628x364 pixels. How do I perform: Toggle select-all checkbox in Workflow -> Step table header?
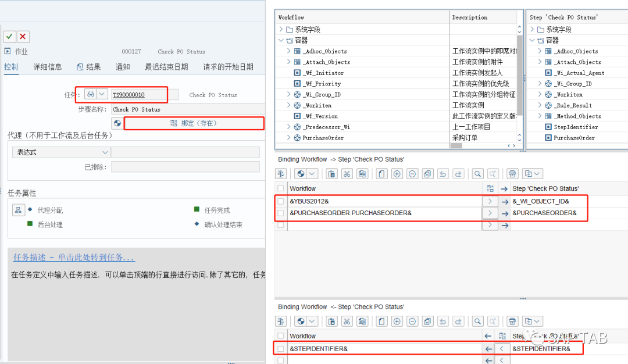click(281, 188)
